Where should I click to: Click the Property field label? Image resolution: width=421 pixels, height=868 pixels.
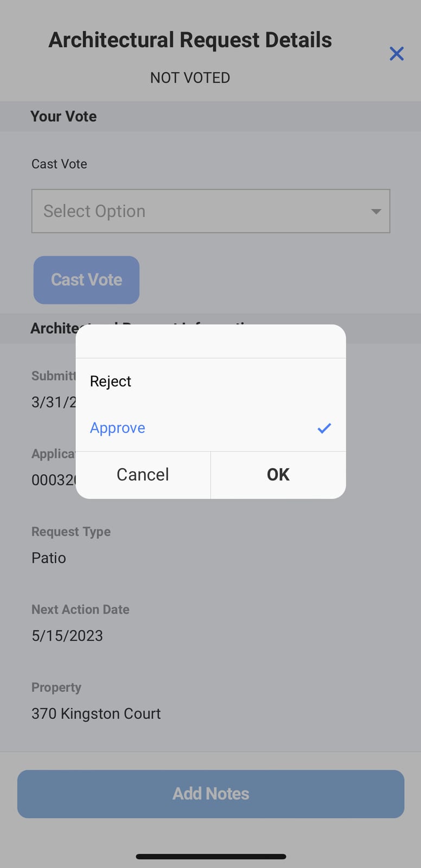point(56,687)
